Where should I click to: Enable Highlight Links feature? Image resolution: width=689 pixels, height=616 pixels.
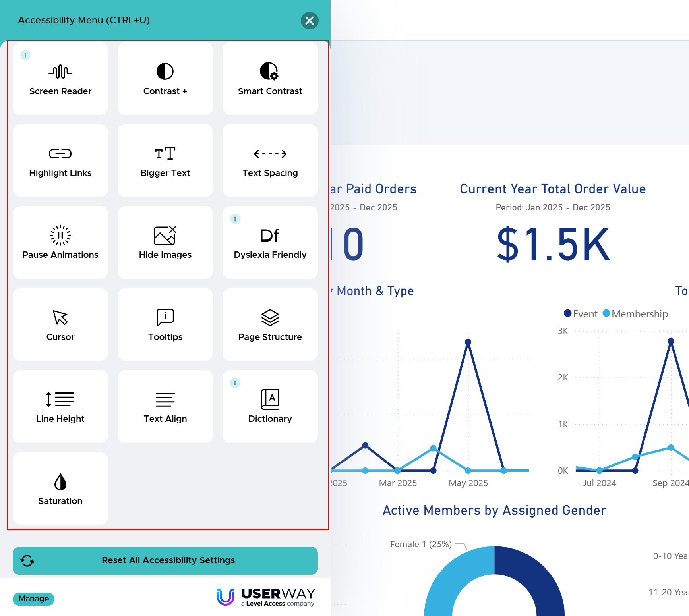point(60,160)
